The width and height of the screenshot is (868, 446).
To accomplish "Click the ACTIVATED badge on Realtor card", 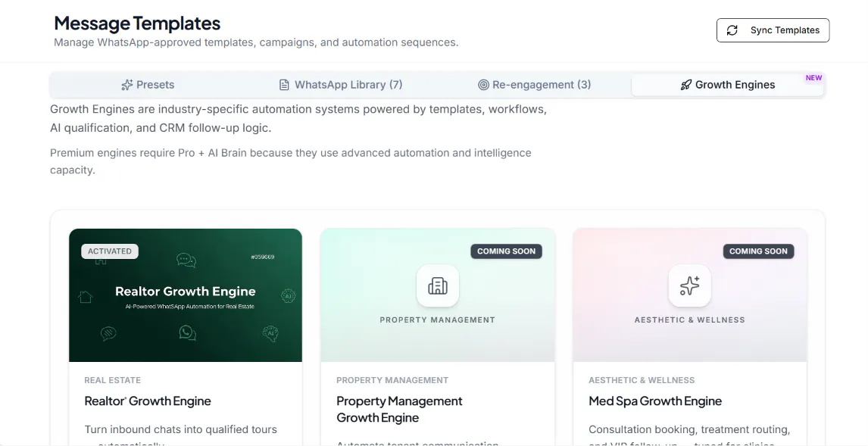I will tap(110, 251).
